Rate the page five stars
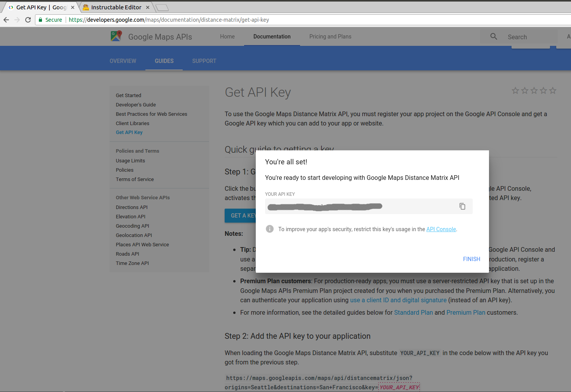The width and height of the screenshot is (571, 392). [553, 91]
